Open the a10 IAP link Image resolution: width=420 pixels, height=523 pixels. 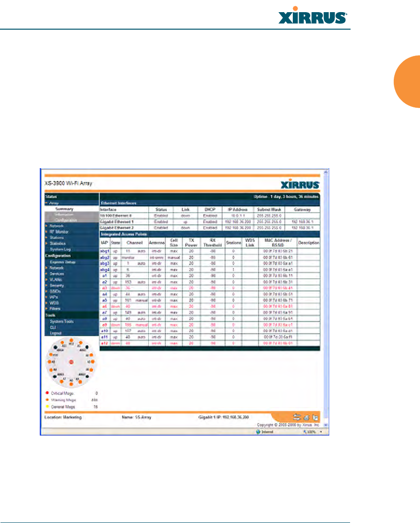(104, 331)
